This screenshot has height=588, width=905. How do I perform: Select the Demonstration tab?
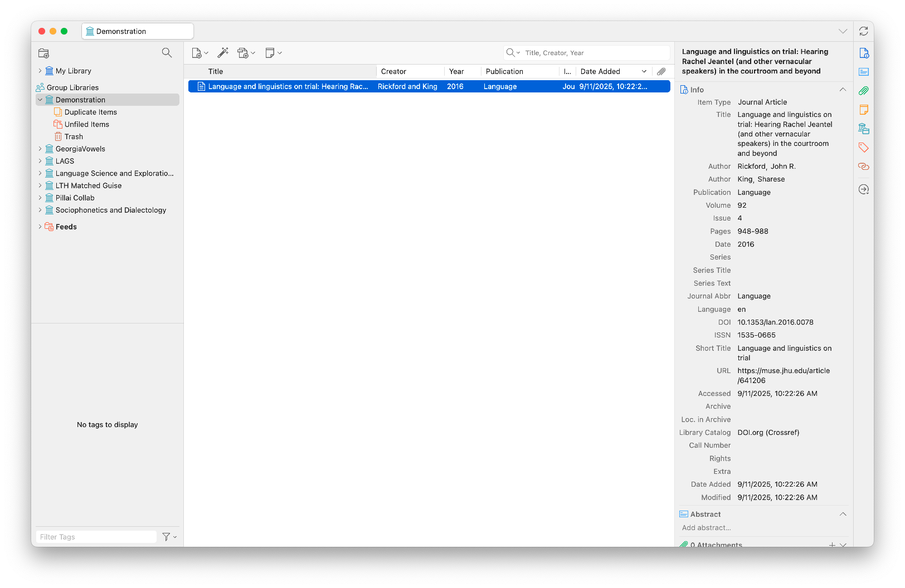click(x=138, y=31)
